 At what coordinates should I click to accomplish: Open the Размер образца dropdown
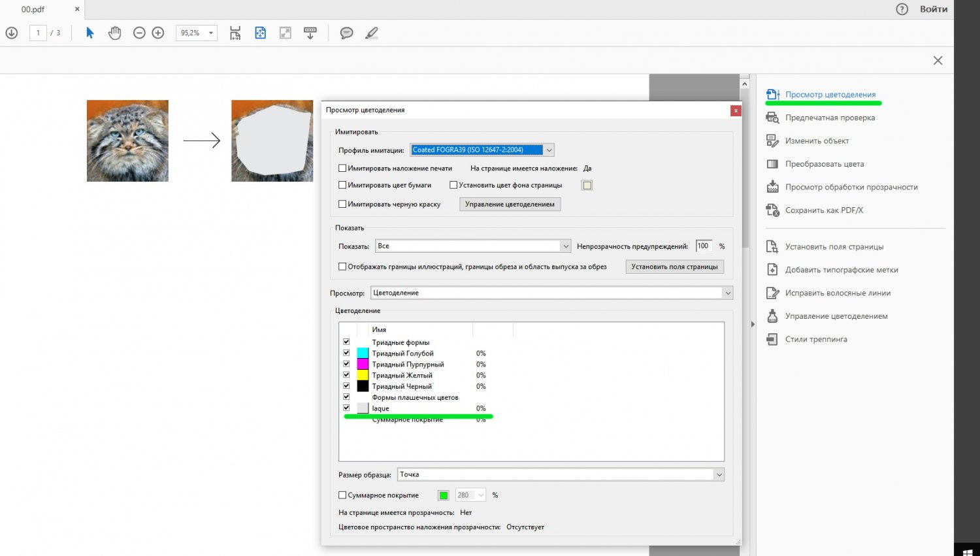click(x=719, y=475)
